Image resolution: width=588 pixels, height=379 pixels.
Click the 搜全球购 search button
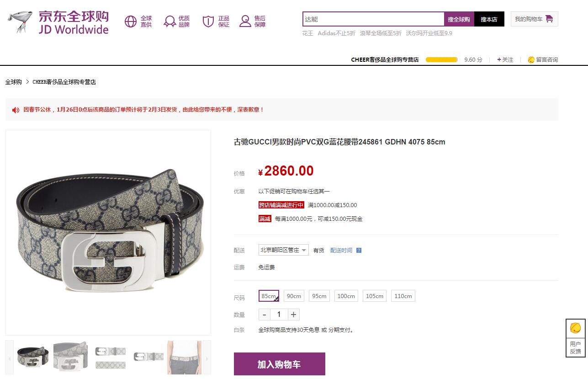(x=459, y=19)
